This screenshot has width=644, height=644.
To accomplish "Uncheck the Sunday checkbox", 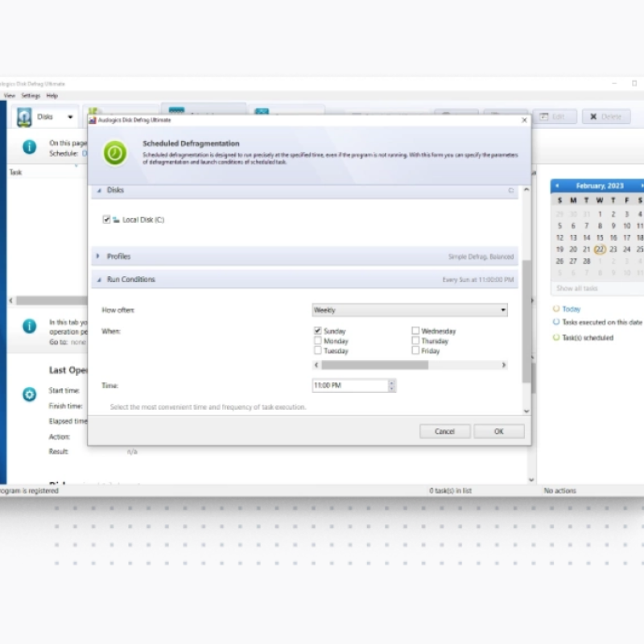I will 317,329.
